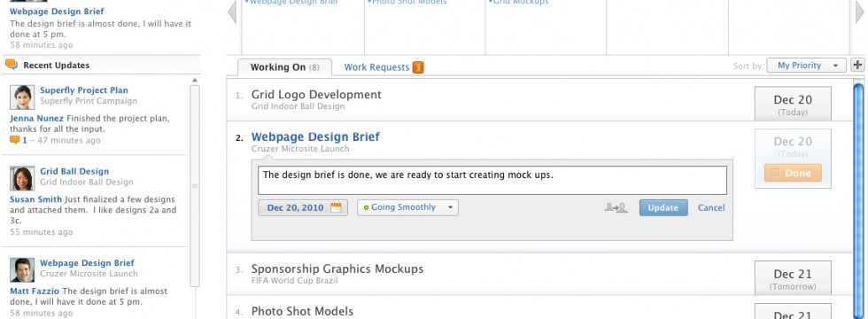Click the Dec 20 date box for Grid Logo Development
This screenshot has height=319, width=868.
[793, 104]
